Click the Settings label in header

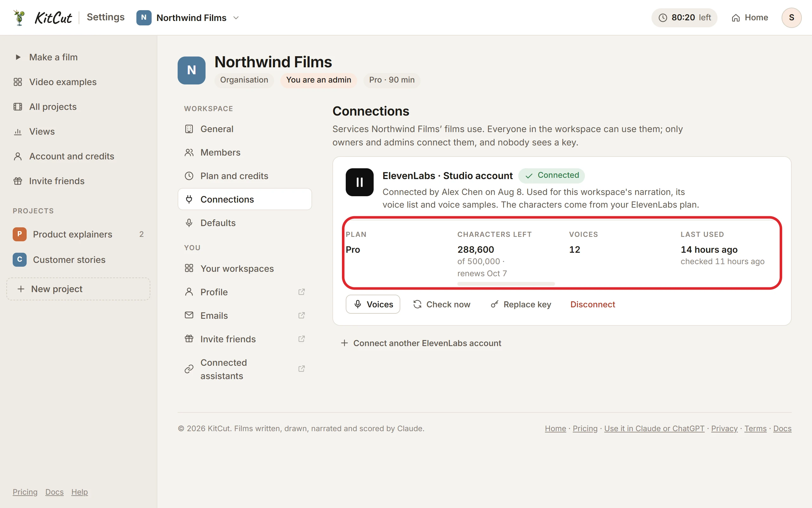tap(105, 17)
